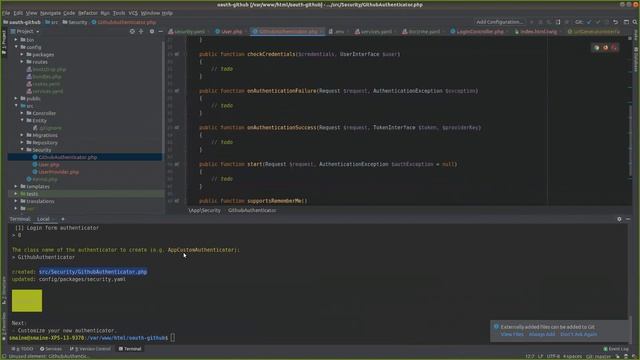Click the Security breadcrumb in navigation bar
This screenshot has height=360, width=640.
[x=75, y=22]
